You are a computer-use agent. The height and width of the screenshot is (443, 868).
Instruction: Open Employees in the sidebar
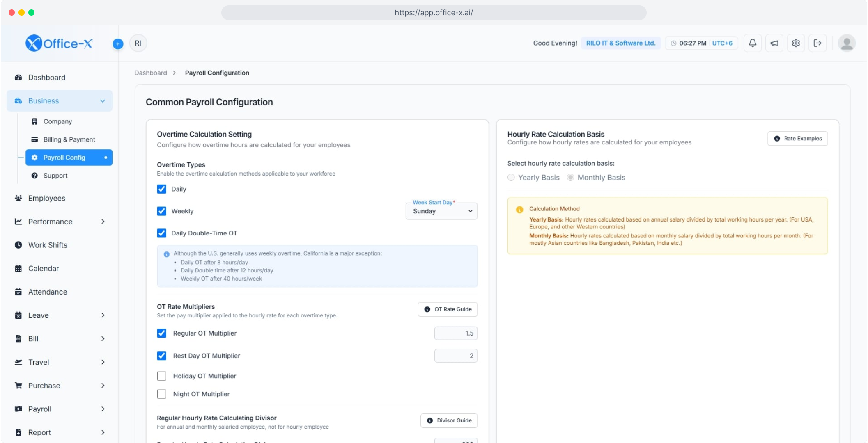[x=60, y=198]
